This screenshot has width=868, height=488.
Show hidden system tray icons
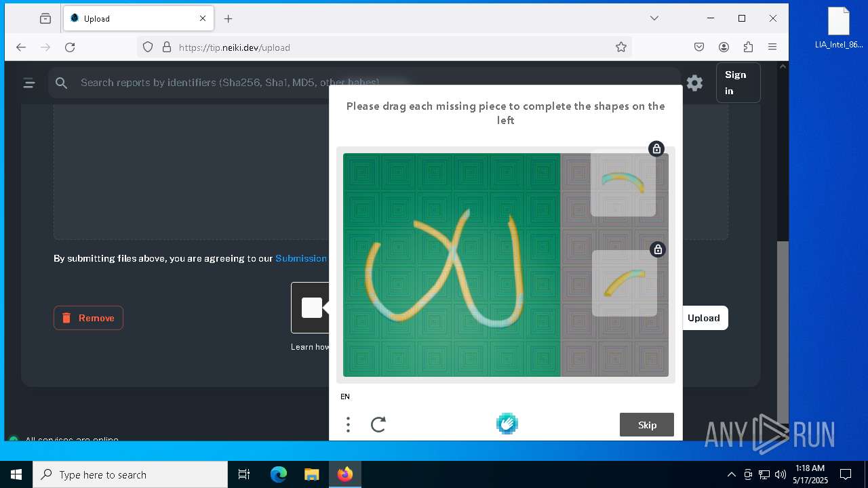click(731, 474)
